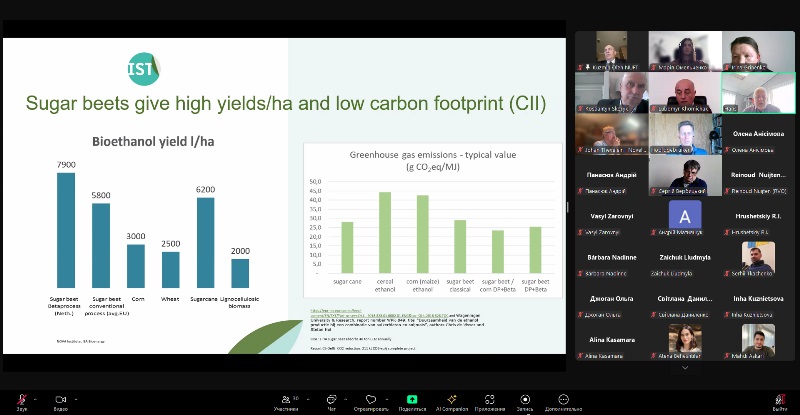The width and height of the screenshot is (800, 415).
Task: Start recording with the Запись button
Action: pyautogui.click(x=525, y=402)
